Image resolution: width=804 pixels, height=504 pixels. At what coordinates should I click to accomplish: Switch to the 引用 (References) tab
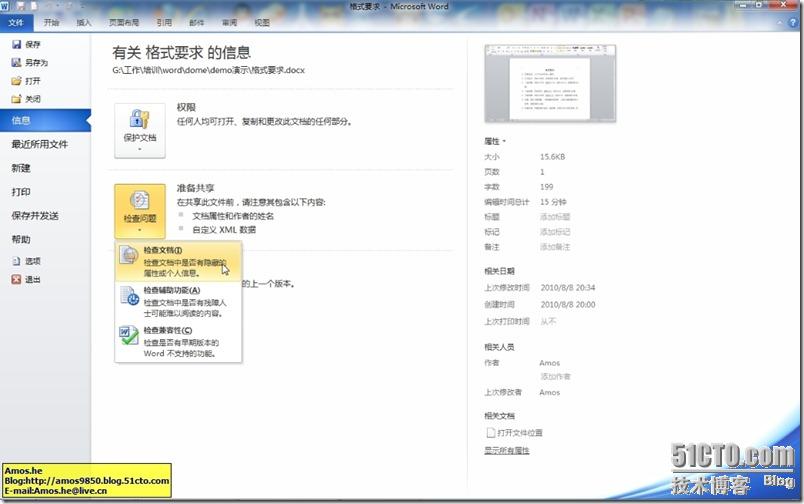(x=164, y=23)
